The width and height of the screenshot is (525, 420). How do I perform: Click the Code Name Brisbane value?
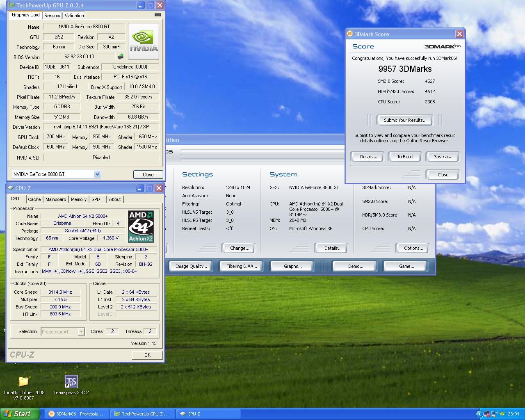(62, 223)
